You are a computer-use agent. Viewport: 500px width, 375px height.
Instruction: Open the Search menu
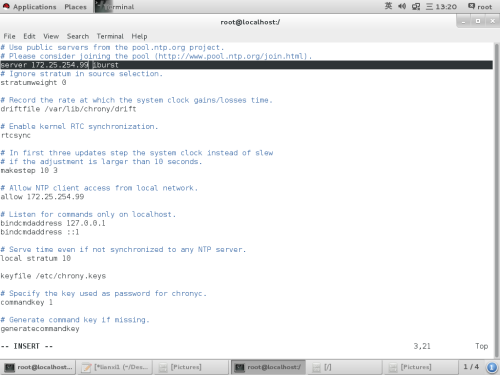(x=78, y=36)
